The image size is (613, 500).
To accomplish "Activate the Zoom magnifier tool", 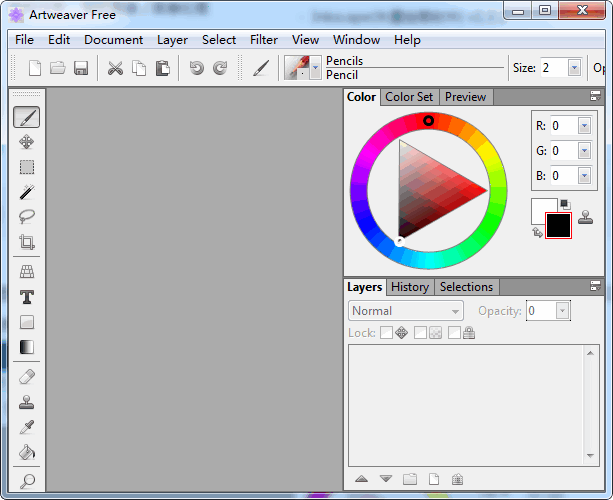I will 27,481.
